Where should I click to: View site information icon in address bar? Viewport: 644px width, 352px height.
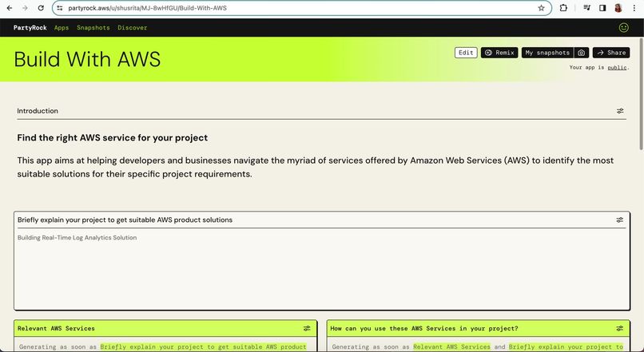pos(60,8)
